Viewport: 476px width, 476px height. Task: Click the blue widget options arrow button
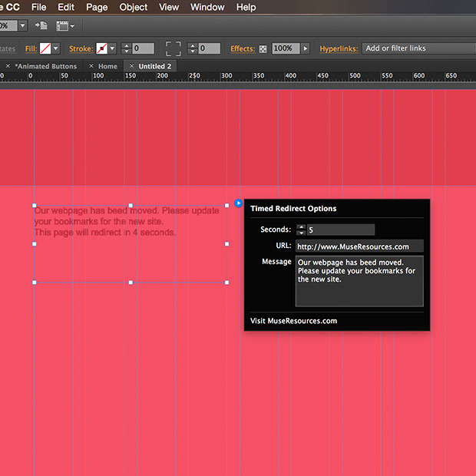coord(239,203)
